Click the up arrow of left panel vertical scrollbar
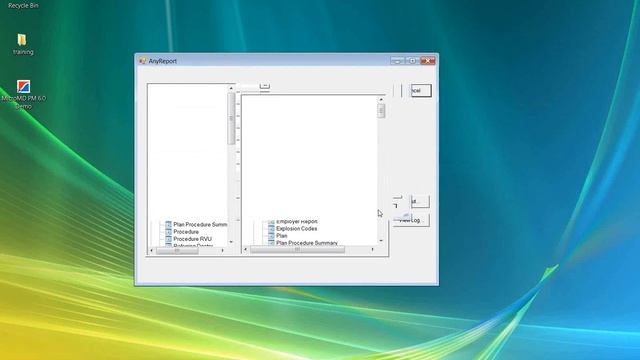The image size is (640, 360). [231, 88]
